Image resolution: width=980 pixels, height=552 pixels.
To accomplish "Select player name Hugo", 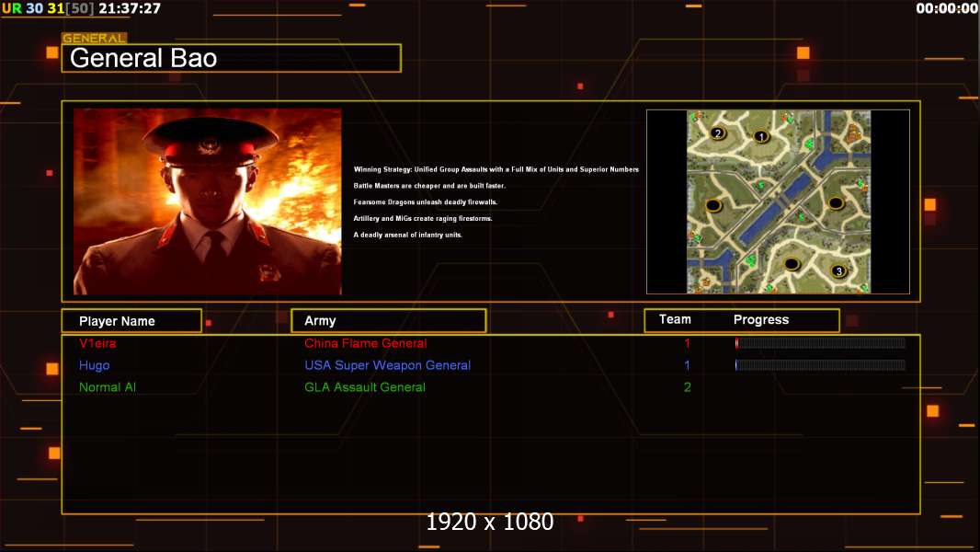I will coord(95,365).
